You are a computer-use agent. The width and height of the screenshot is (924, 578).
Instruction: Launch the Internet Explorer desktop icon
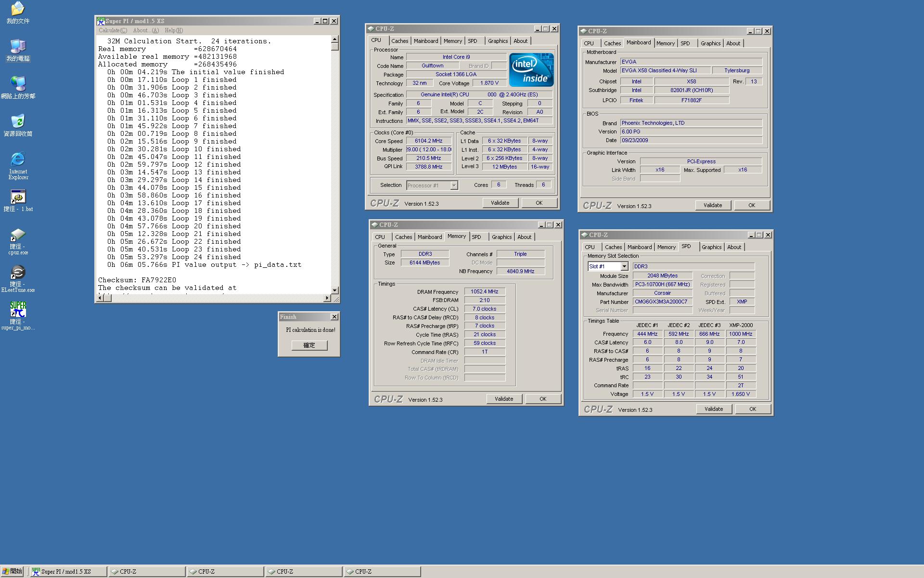18,166
